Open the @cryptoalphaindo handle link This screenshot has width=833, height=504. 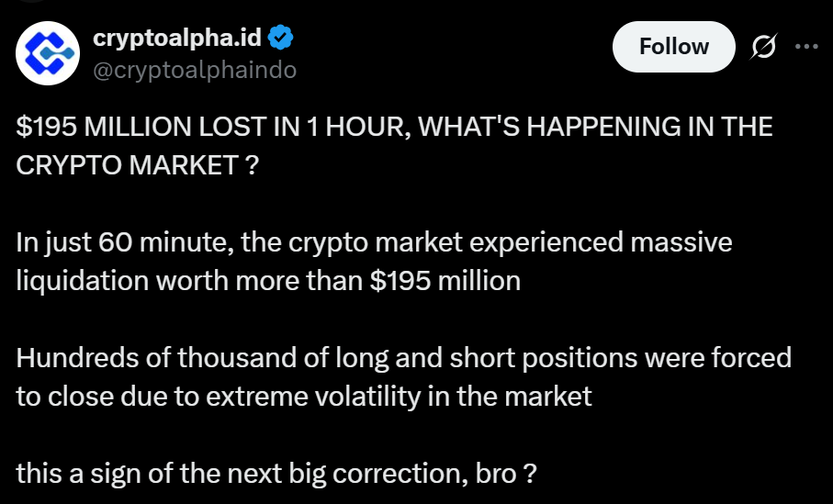(x=195, y=70)
